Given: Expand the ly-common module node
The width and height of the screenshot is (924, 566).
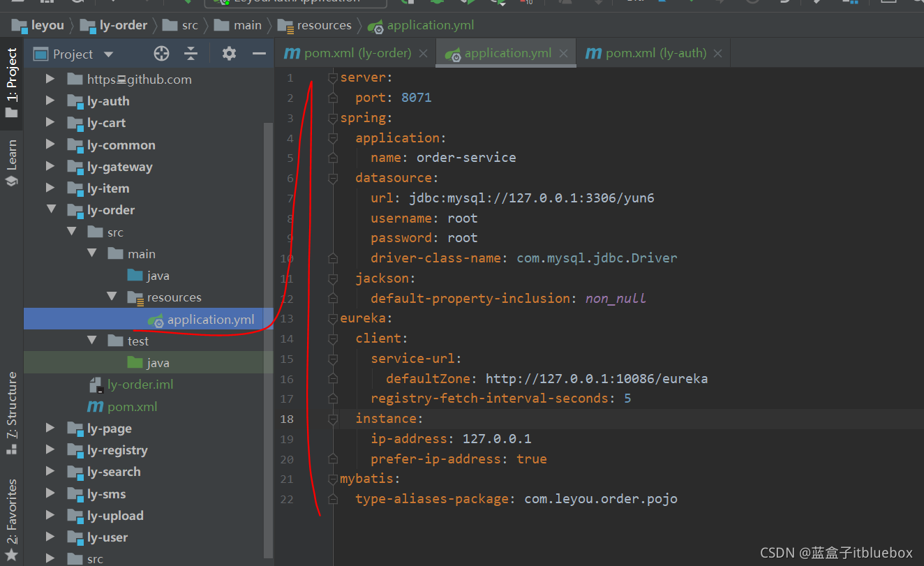Looking at the screenshot, I should [x=50, y=145].
